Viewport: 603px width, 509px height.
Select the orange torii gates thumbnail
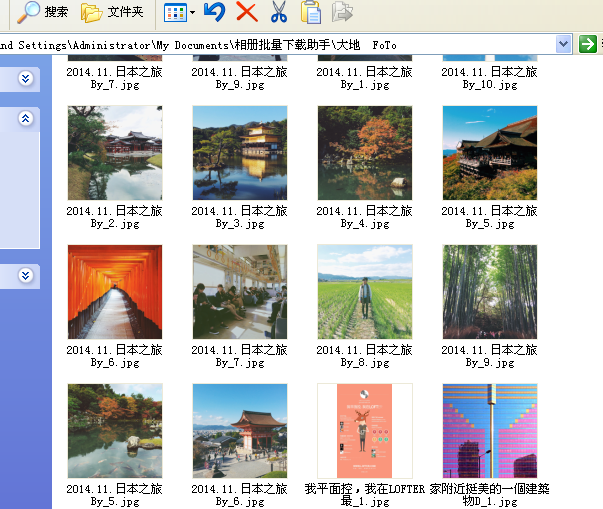pos(115,292)
